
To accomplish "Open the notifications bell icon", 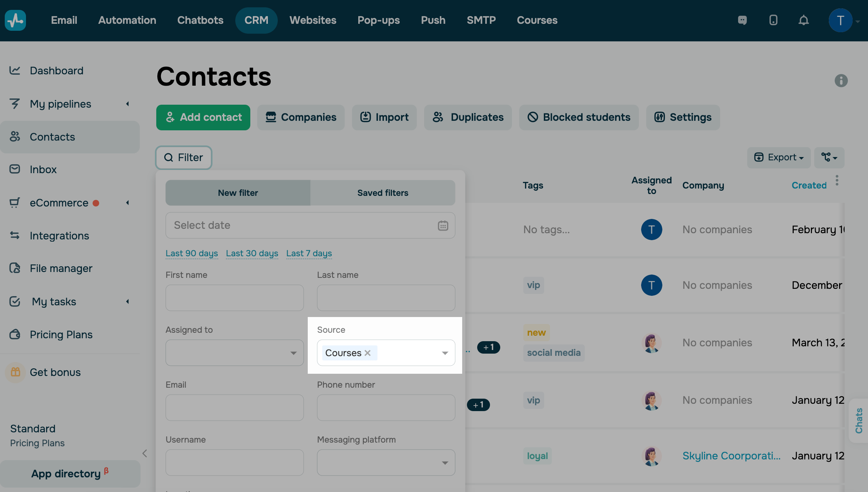I will tap(804, 20).
